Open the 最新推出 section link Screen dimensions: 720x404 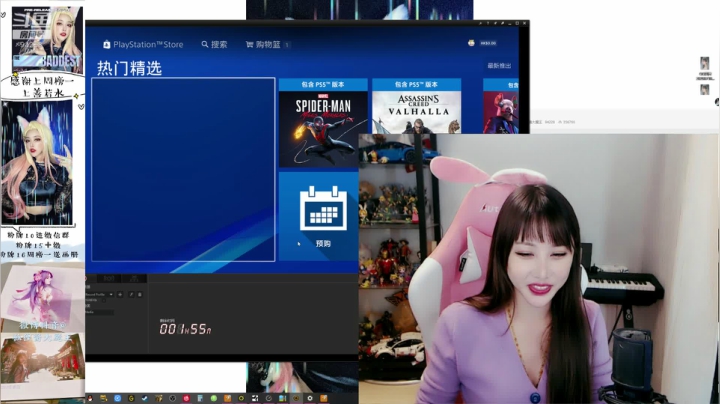[499, 66]
